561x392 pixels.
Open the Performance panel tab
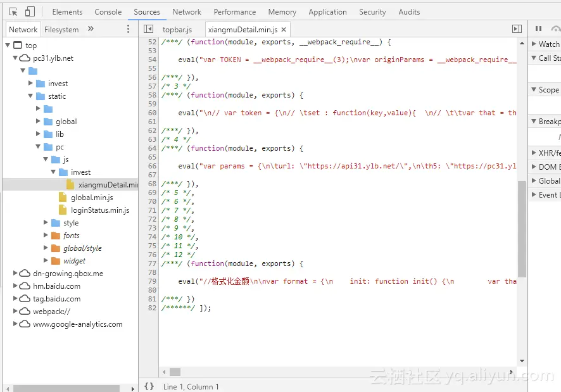tap(235, 12)
